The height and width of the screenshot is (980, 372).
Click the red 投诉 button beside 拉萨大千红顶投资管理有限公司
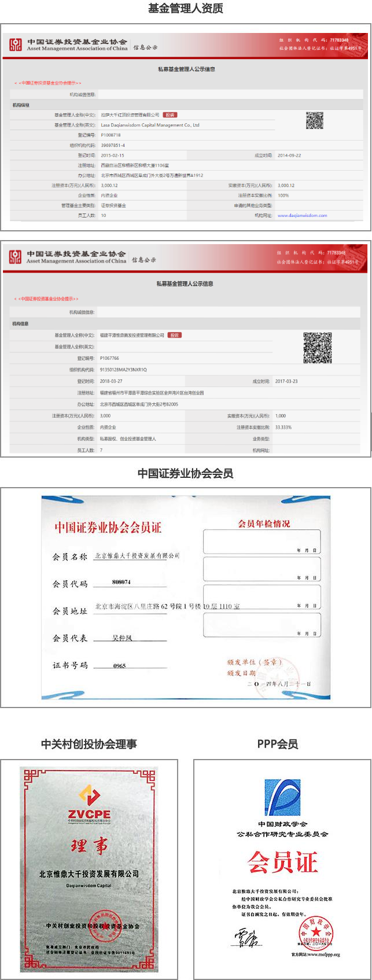pos(170,115)
